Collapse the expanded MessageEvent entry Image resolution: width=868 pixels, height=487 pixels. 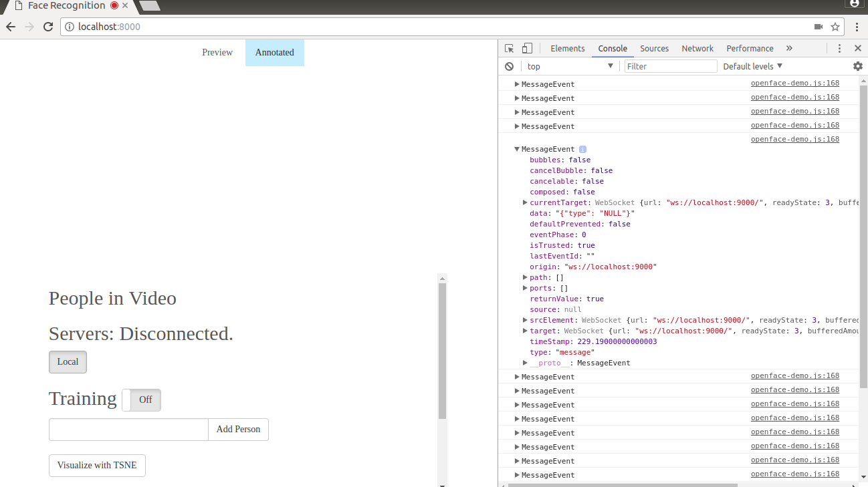[x=516, y=148]
